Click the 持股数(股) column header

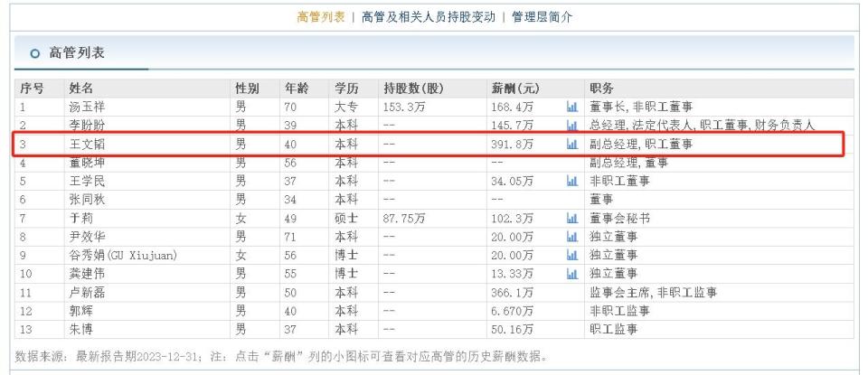click(413, 89)
